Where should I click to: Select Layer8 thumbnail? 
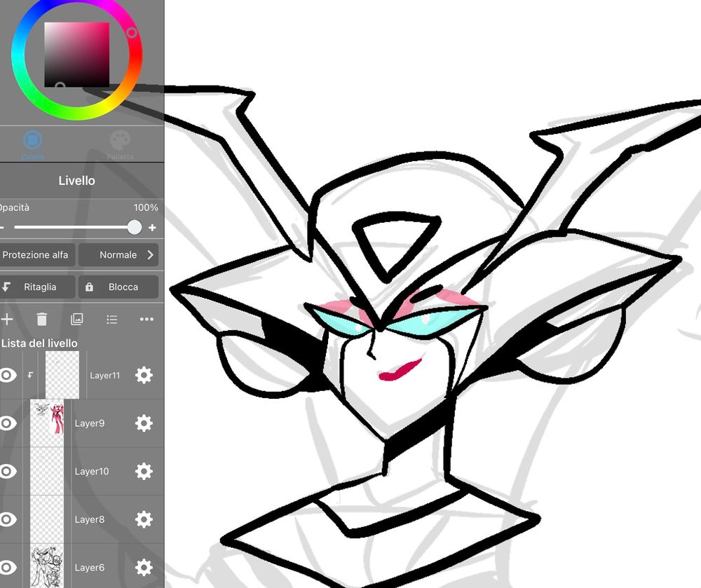pyautogui.click(x=47, y=519)
